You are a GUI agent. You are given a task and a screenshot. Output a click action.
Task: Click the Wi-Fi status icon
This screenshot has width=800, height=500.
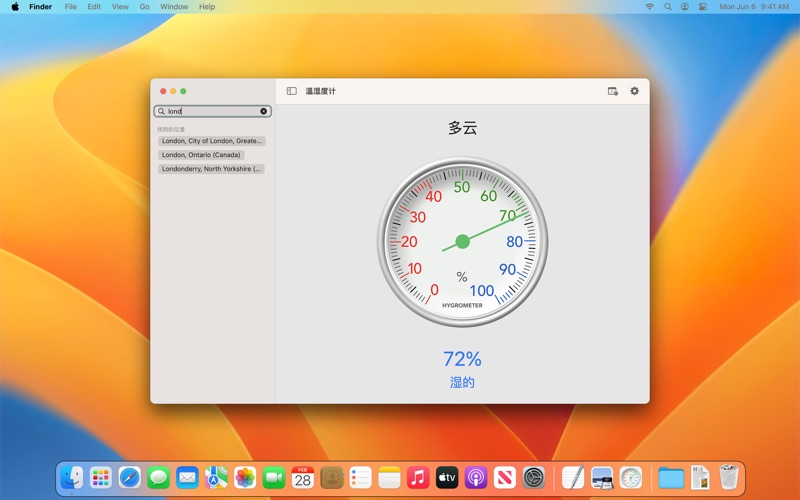point(649,7)
